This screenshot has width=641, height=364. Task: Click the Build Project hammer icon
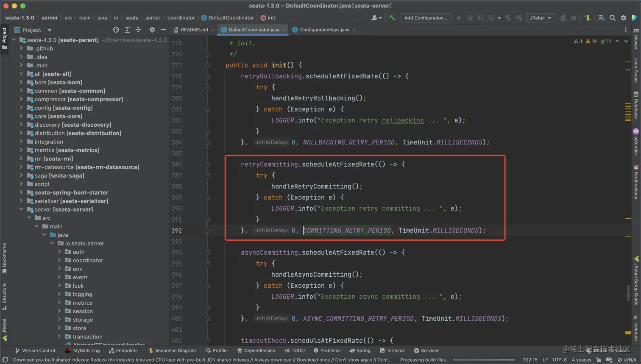point(392,18)
